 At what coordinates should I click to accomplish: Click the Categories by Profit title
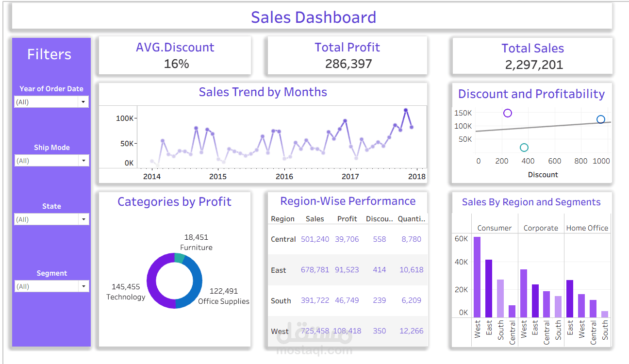(x=174, y=202)
